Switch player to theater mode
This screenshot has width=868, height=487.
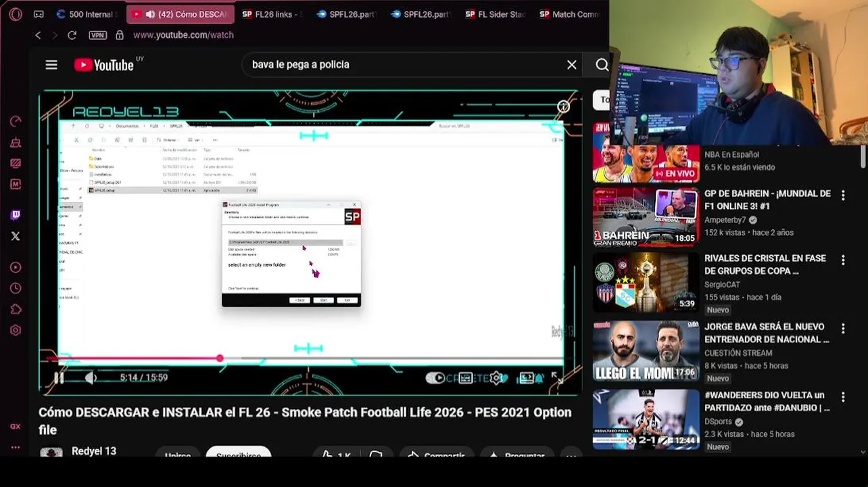click(x=527, y=378)
